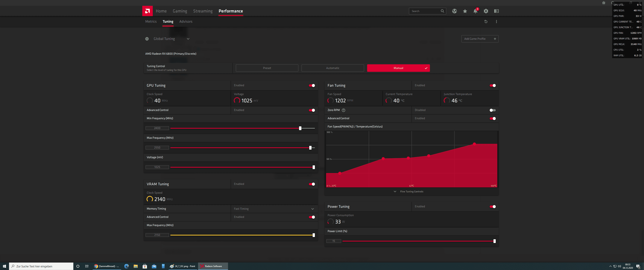Click Max Frequency 2550 input field

click(157, 148)
